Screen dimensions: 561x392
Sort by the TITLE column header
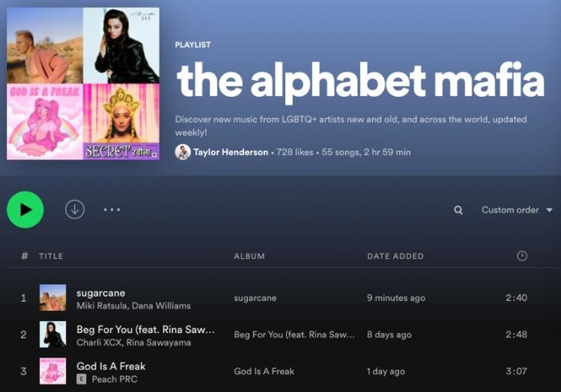51,256
